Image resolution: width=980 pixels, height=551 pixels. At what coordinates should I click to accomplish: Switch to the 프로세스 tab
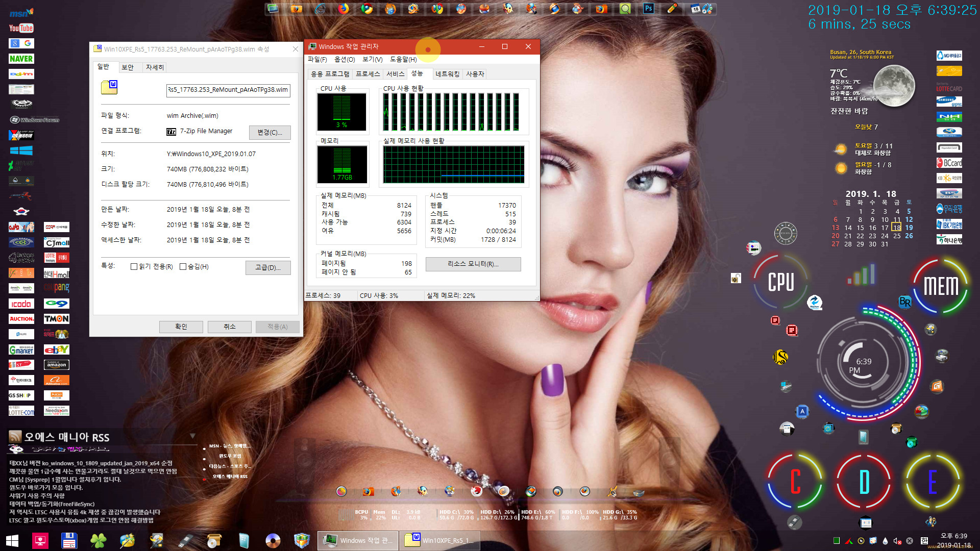[367, 74]
